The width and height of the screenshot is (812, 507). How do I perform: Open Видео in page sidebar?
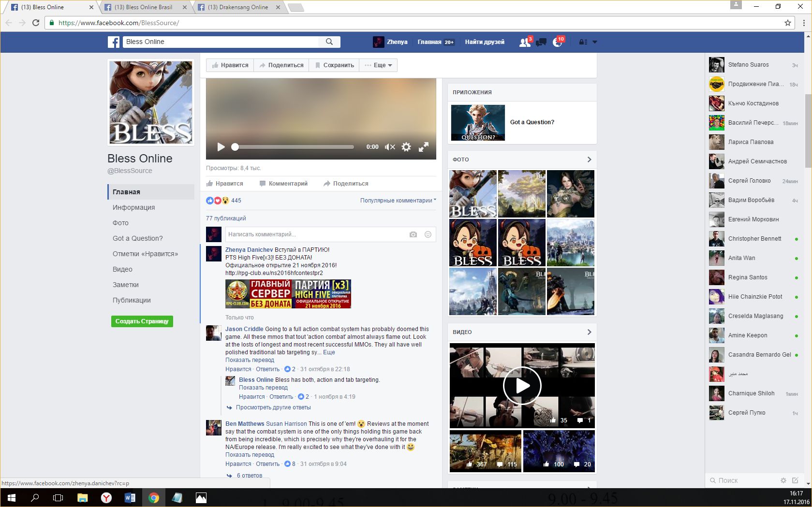click(122, 269)
